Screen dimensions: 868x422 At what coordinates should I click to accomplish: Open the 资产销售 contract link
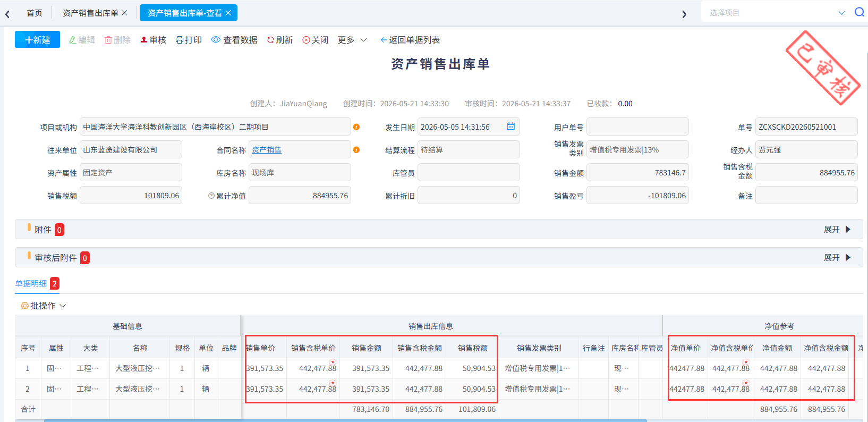[x=267, y=150]
